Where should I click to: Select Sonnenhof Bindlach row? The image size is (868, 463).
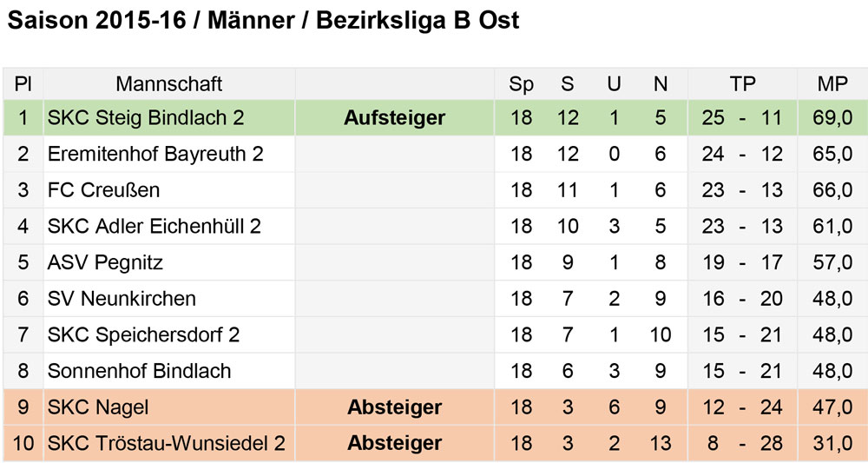434,371
